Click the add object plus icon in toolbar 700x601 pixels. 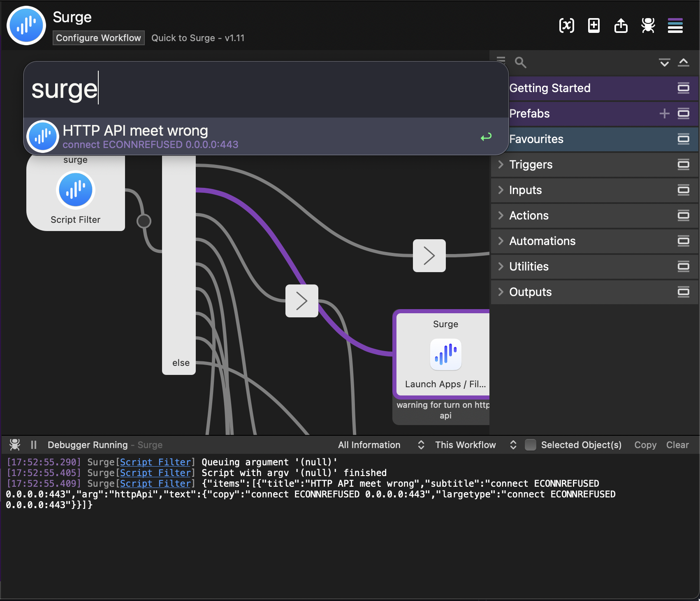pos(593,25)
